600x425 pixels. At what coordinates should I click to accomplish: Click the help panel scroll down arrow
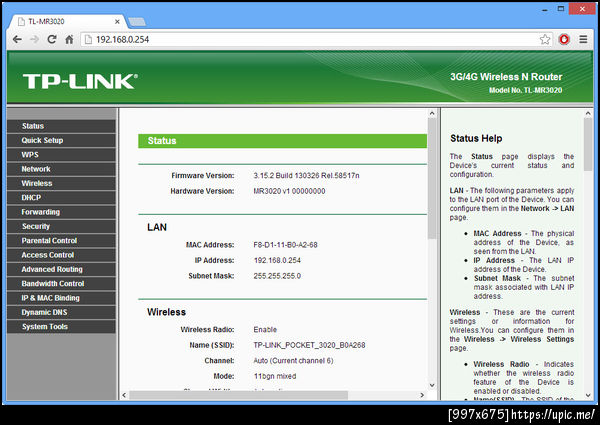tap(588, 395)
